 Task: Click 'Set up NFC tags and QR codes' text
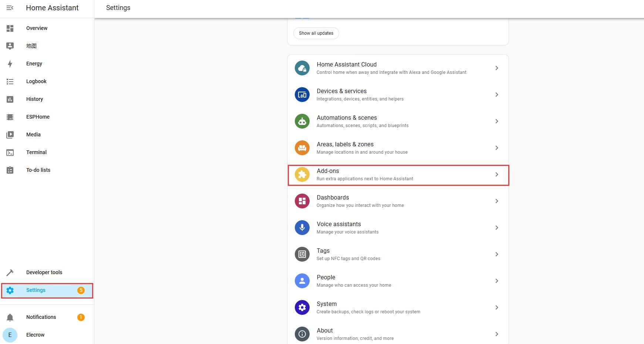(348, 259)
